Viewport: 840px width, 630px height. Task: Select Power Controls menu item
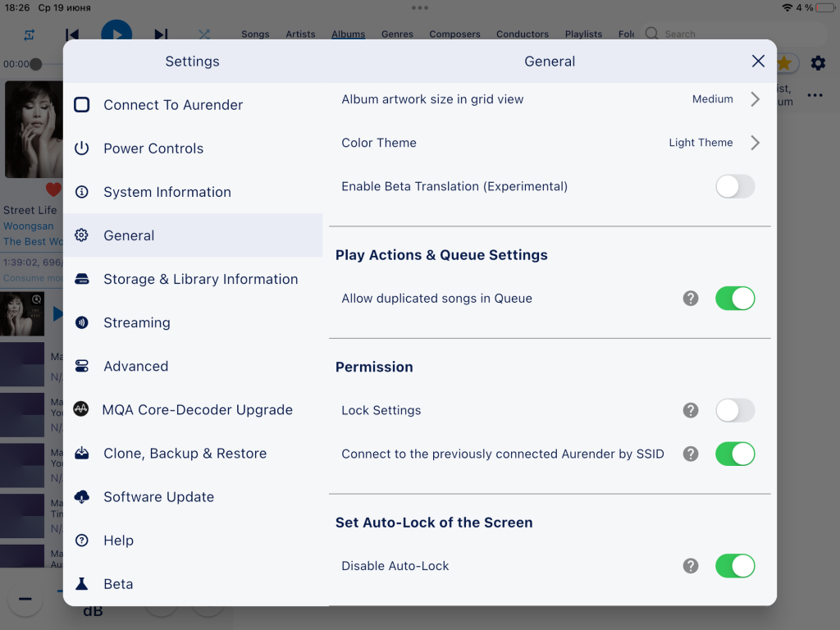pos(193,148)
